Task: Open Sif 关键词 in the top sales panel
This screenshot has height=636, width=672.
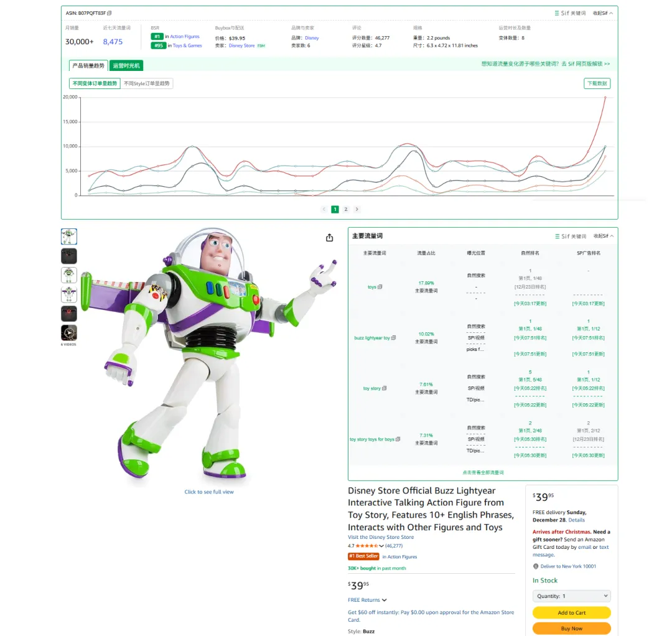Action: pos(570,13)
